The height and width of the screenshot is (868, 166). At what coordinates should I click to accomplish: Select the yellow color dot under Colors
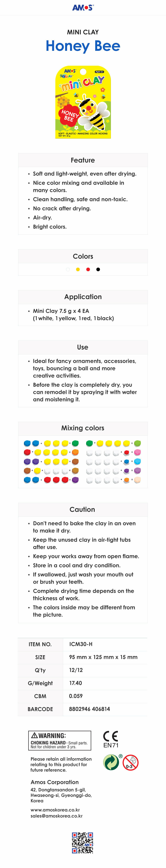click(78, 269)
